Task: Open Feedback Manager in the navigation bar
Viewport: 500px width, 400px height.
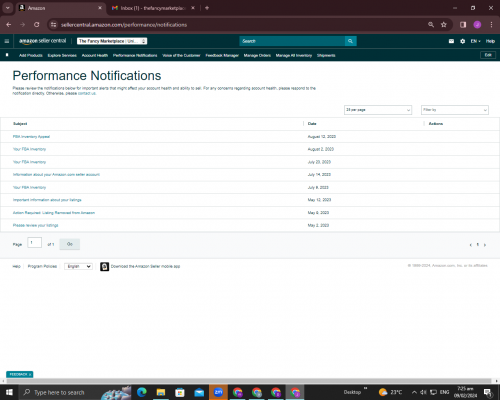Action: [222, 55]
